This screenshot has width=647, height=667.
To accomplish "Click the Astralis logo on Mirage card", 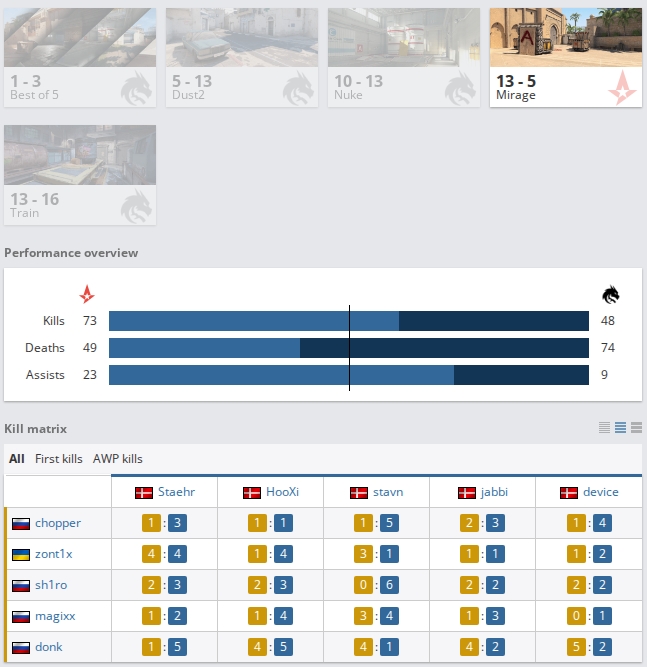I will 622,88.
